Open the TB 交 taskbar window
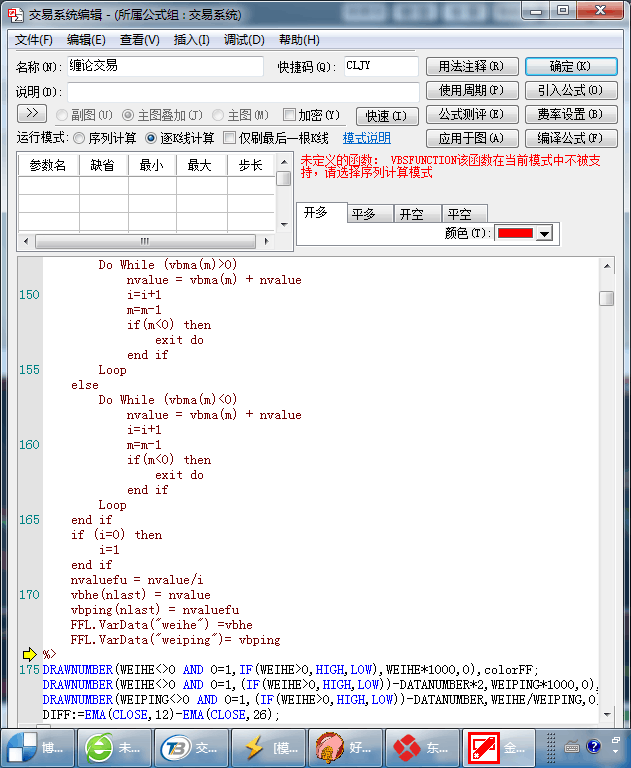The height and width of the screenshot is (768, 631). point(191,747)
